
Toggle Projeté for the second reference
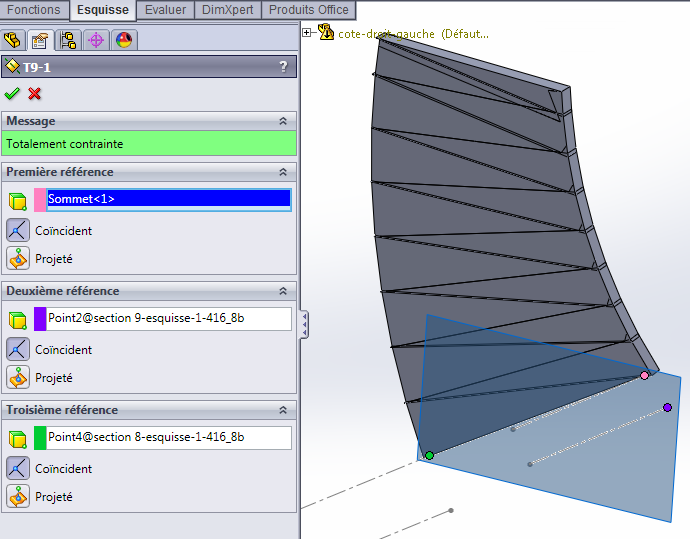coord(18,378)
